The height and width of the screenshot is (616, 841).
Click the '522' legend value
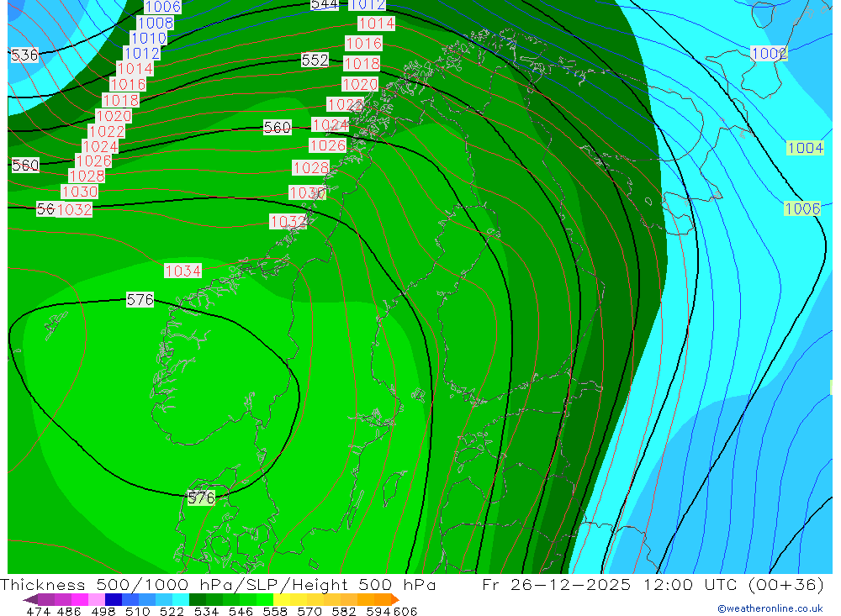tap(172, 611)
